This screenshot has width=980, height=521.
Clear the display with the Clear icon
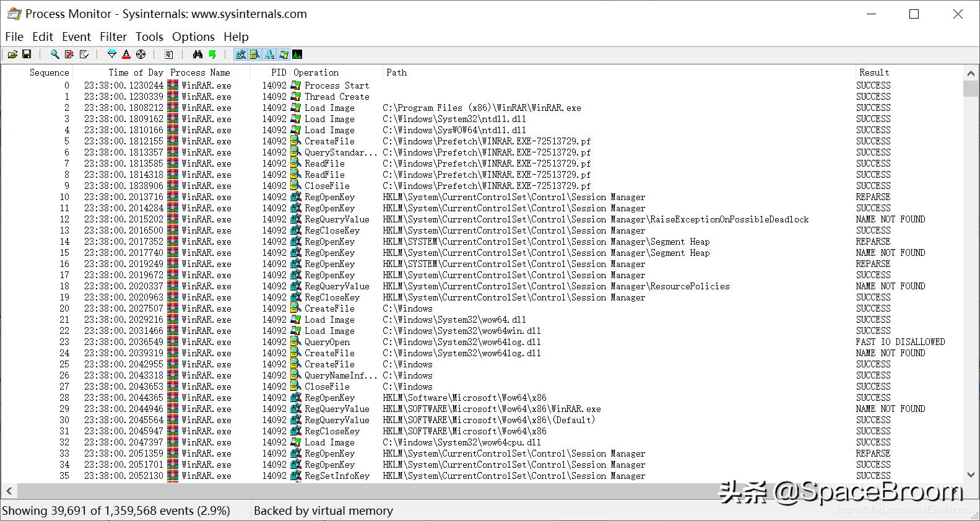click(84, 55)
